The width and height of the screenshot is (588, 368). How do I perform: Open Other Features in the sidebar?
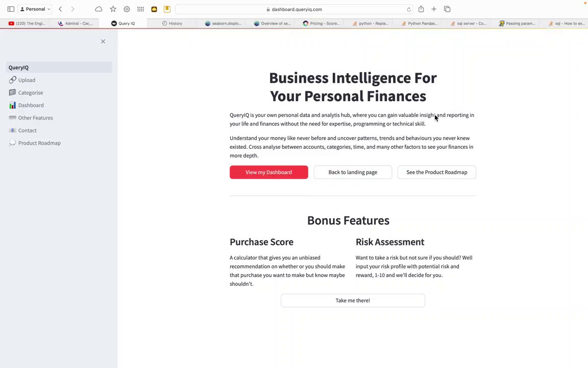59,118
